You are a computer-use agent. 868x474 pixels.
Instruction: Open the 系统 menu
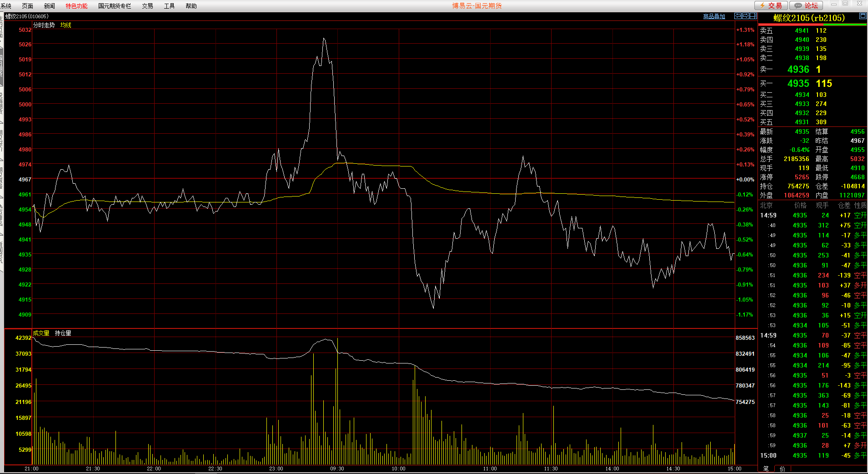pyautogui.click(x=6, y=6)
